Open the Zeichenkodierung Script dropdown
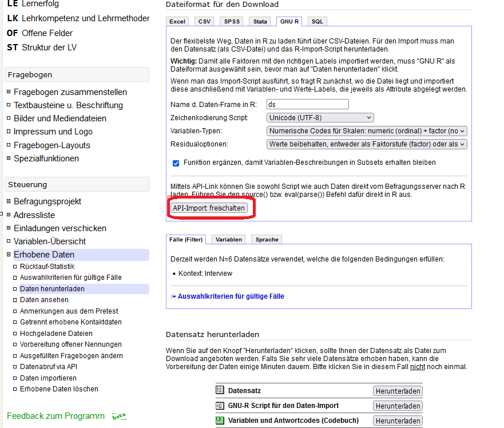The height and width of the screenshot is (428, 504). click(x=320, y=118)
